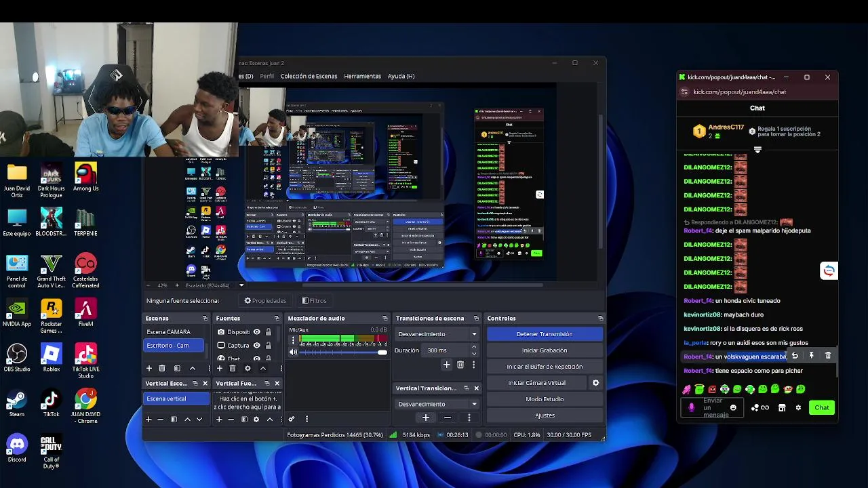868x488 pixels.
Task: Delete the highlighted chat message
Action: pos(828,356)
